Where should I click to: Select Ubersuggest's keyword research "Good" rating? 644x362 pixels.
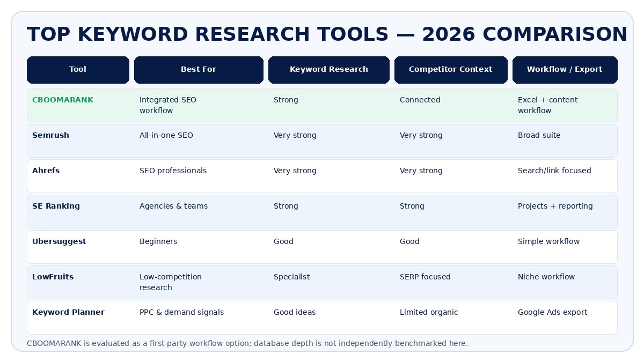283,242
